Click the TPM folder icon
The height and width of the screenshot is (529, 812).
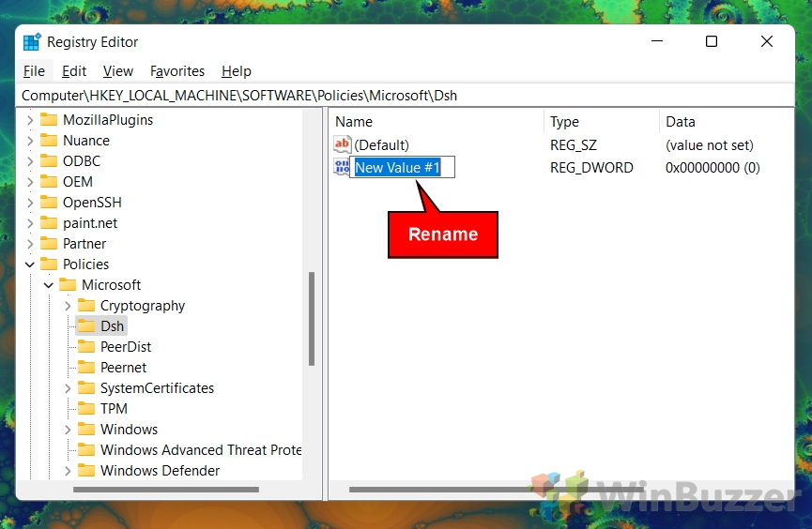[x=86, y=408]
